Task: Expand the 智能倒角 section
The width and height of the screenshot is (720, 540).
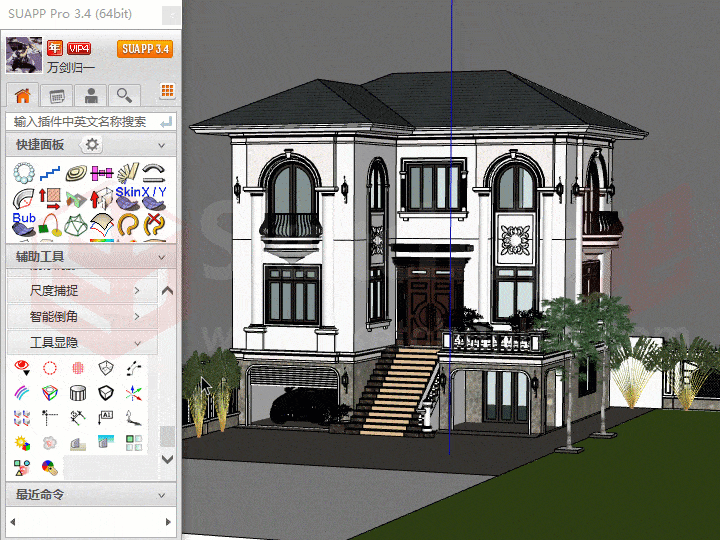Action: [x=84, y=317]
